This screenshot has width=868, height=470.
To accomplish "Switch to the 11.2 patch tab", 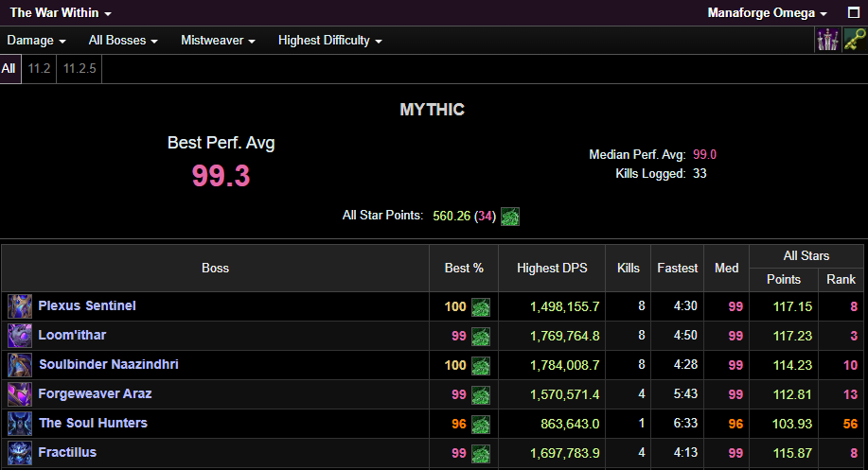I will [x=39, y=69].
